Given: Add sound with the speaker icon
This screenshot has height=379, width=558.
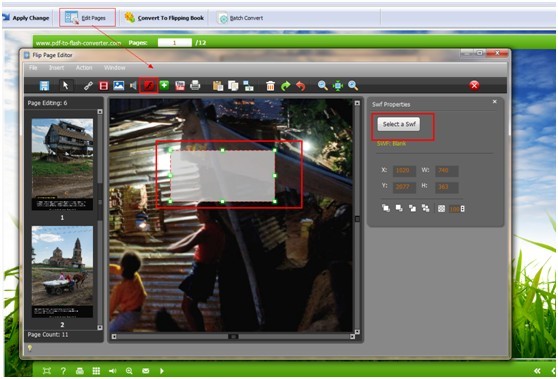Looking at the screenshot, I should (x=133, y=86).
